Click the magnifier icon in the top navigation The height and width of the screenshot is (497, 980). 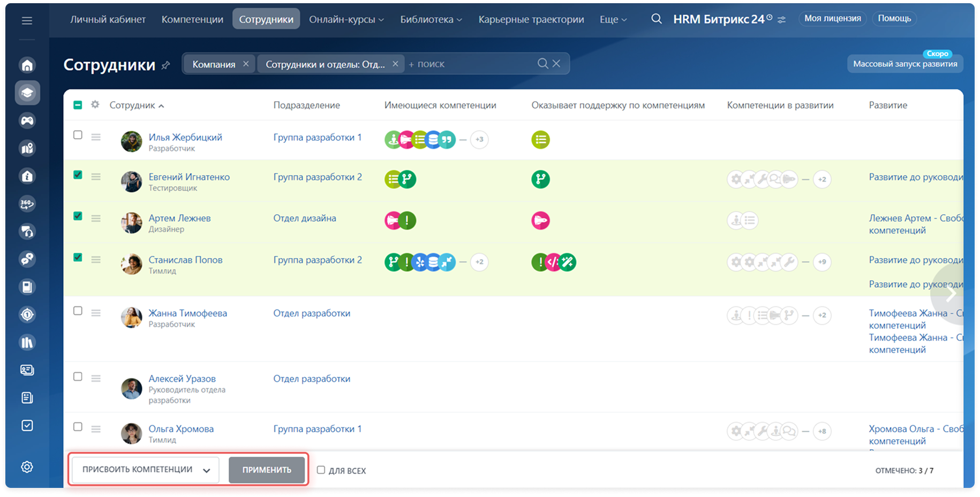pos(656,19)
